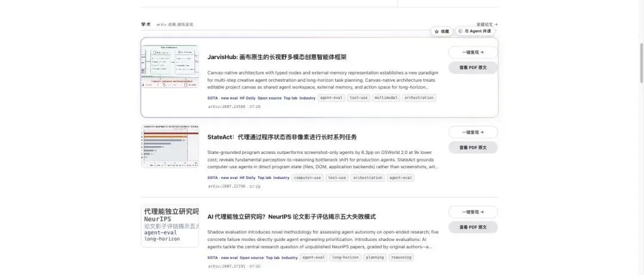Screen dimensions: 644x275
Task: Select the reasoning tag on the NeurIPS paper
Action: pyautogui.click(x=401, y=257)
